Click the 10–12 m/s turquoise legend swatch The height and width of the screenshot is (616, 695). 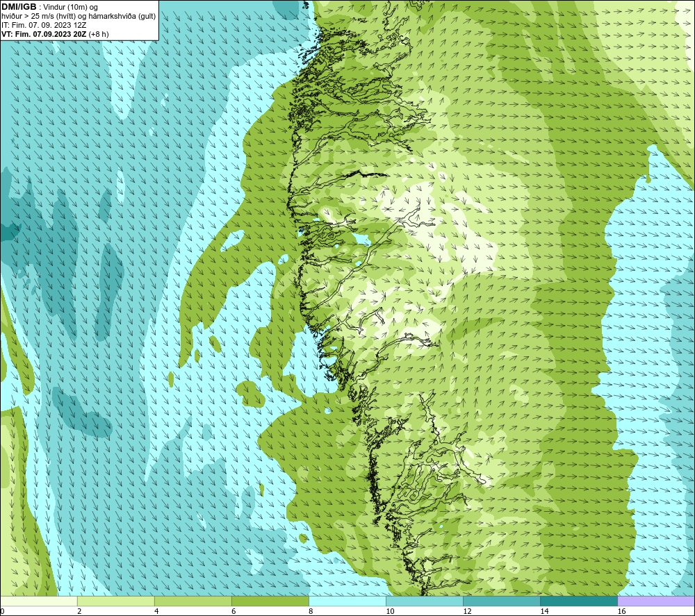pyautogui.click(x=425, y=601)
